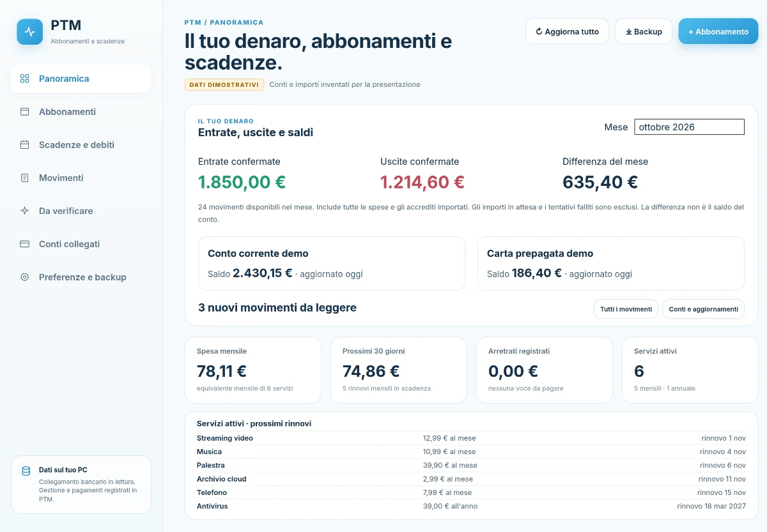Click the Preferenze e backup target icon
Viewport: 767px width, 532px height.
click(25, 277)
